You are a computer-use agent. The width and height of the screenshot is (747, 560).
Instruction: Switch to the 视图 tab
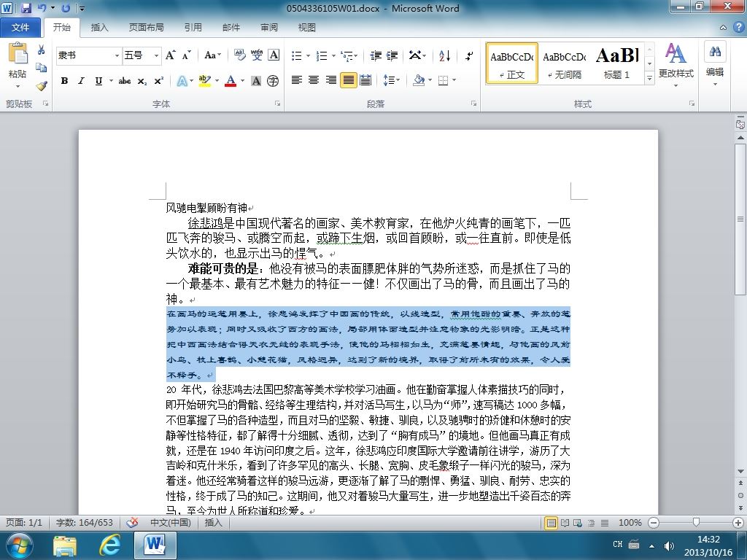(307, 28)
